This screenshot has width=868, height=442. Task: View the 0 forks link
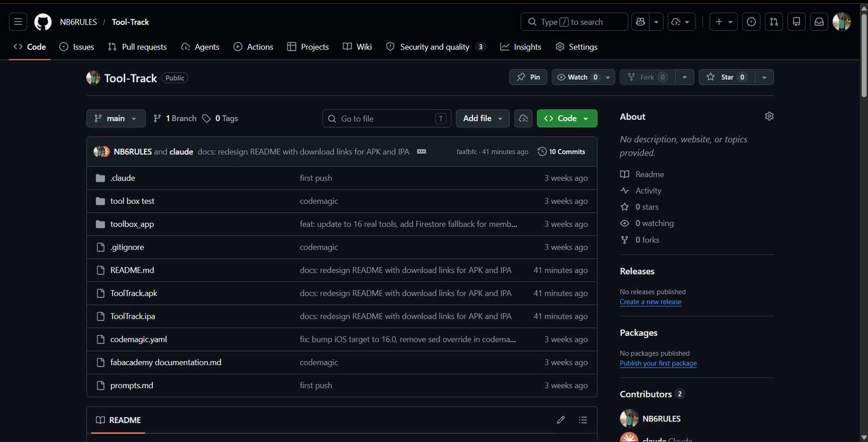(640, 240)
